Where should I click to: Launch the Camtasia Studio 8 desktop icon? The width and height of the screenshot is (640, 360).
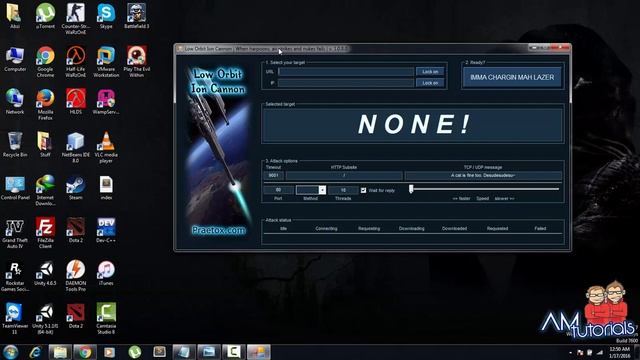point(106,319)
